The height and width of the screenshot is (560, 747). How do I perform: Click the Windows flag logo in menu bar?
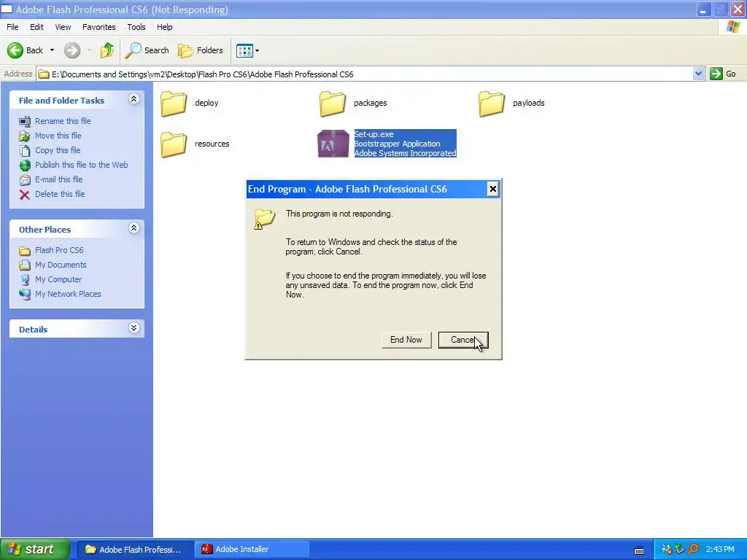click(x=733, y=27)
